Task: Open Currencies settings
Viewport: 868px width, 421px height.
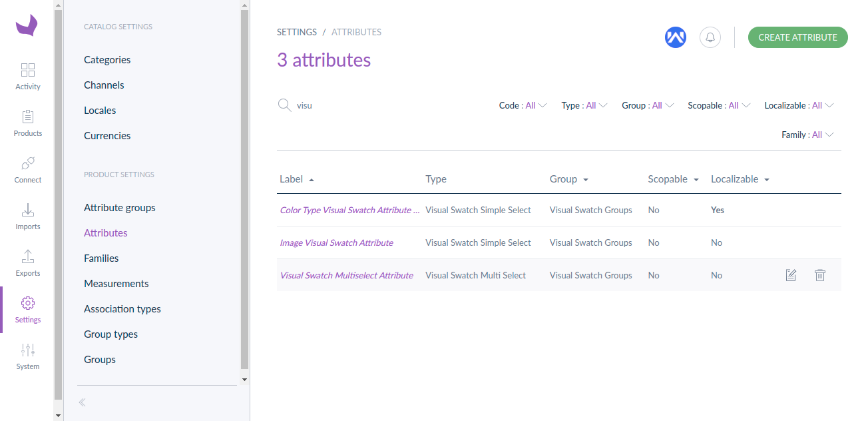Action: tap(107, 136)
